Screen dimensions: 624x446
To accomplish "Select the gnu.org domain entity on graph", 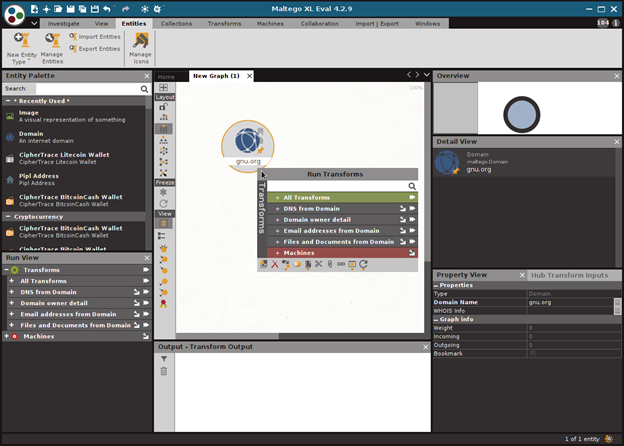I will pyautogui.click(x=248, y=146).
